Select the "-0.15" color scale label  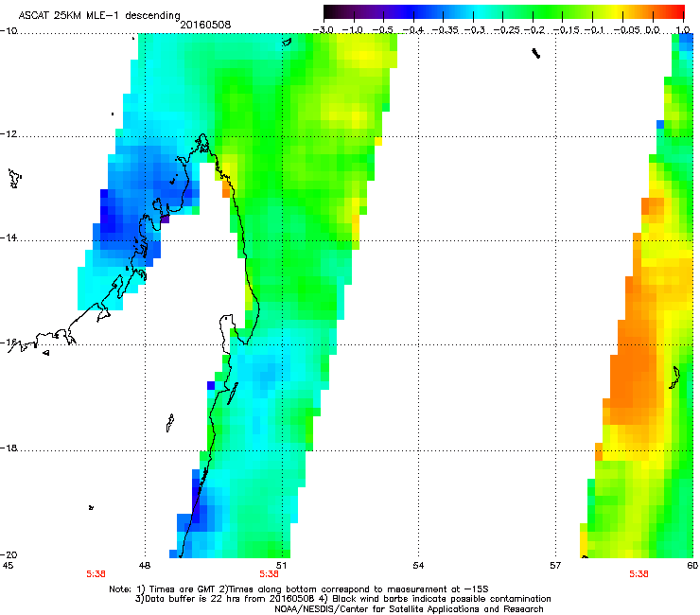[x=567, y=30]
